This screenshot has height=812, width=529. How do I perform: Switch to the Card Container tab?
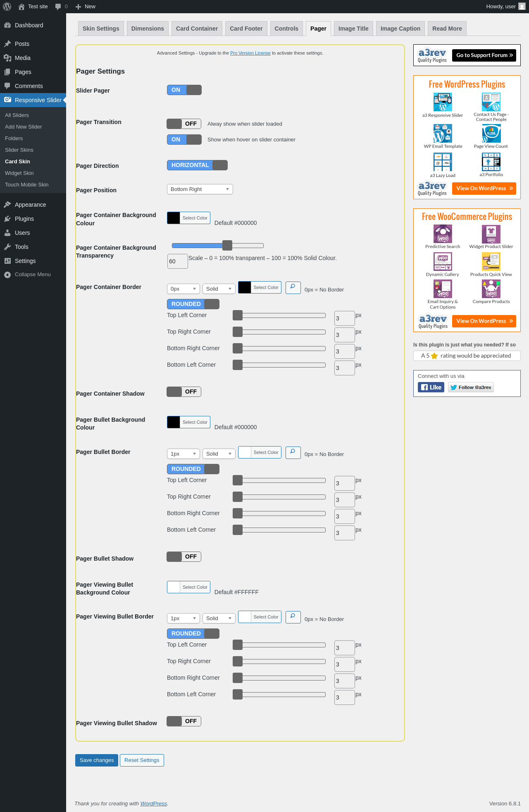197,29
